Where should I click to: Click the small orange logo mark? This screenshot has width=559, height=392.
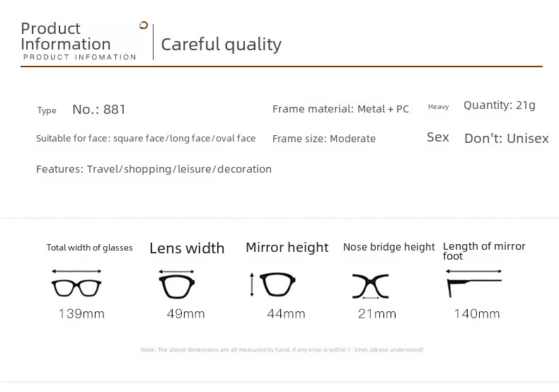click(144, 25)
